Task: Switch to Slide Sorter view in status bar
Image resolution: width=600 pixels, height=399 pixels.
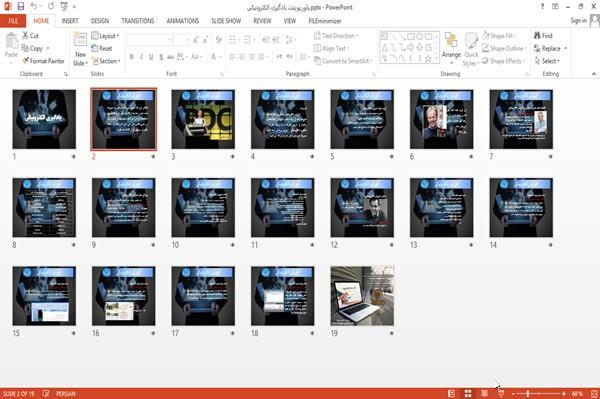Action: point(468,393)
